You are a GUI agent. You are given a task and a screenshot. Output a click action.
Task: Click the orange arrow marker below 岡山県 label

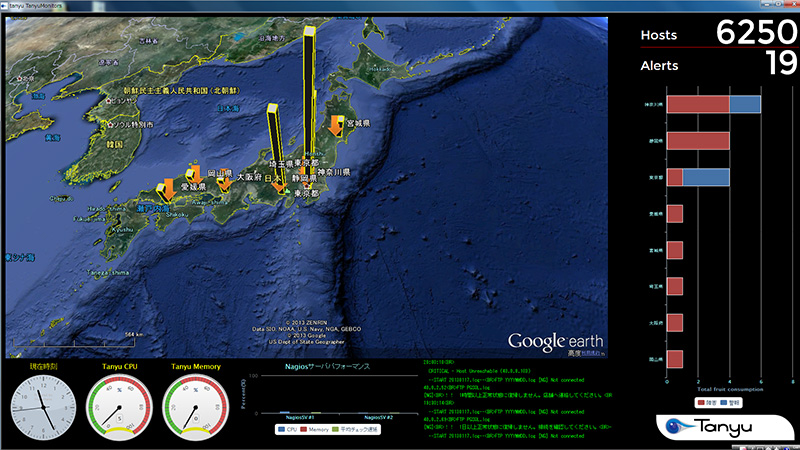pos(224,184)
